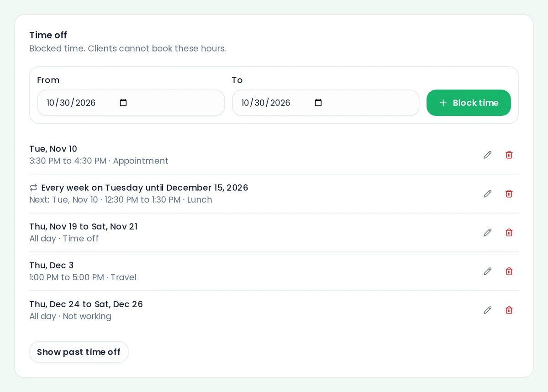The width and height of the screenshot is (548, 392).
Task: Select the 'Thu, Dec 3' heading
Action: pyautogui.click(x=51, y=265)
